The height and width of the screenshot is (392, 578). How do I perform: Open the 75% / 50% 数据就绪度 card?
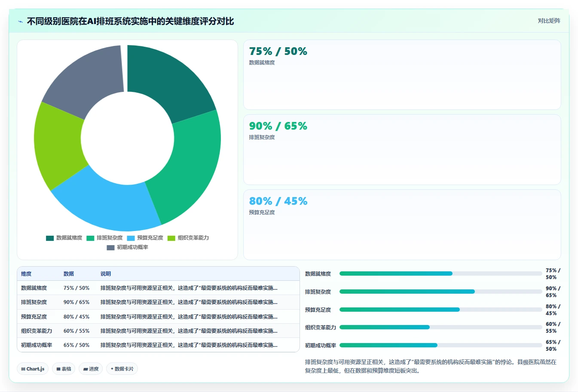point(402,75)
